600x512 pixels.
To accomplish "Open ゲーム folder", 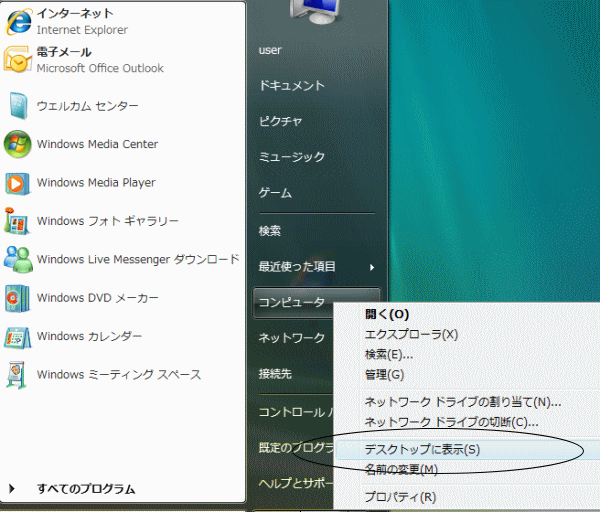I will [x=275, y=192].
